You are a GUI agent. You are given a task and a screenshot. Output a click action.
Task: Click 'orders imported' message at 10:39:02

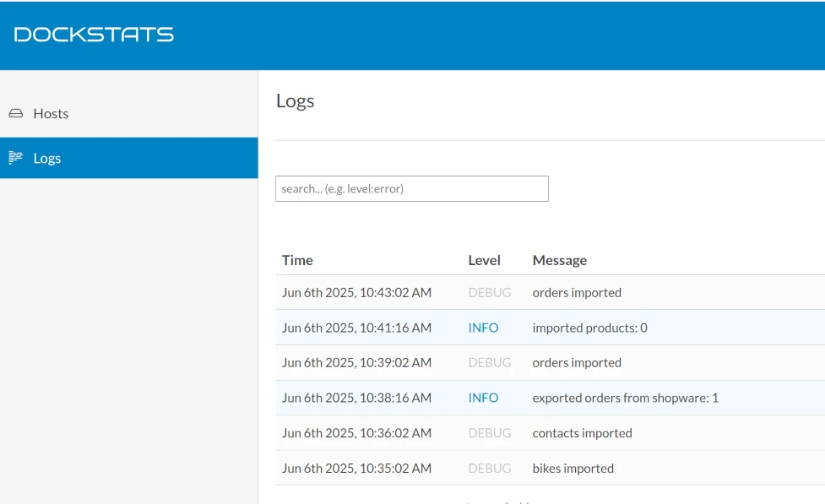pos(577,362)
